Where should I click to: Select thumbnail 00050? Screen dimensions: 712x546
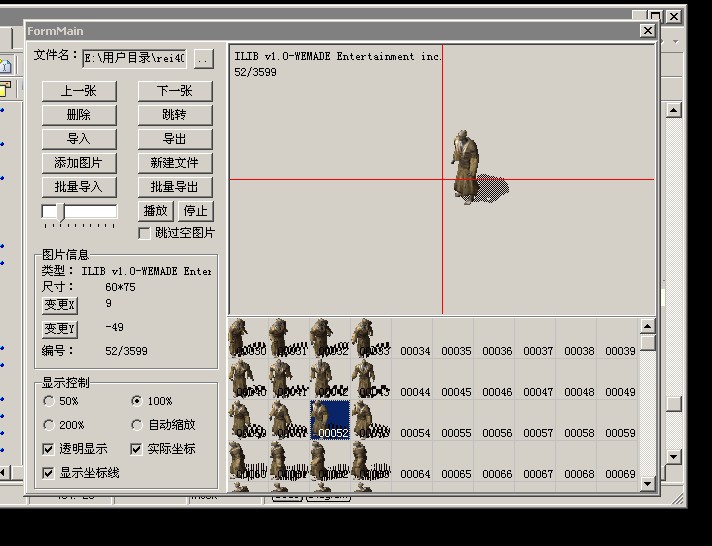tap(248, 420)
